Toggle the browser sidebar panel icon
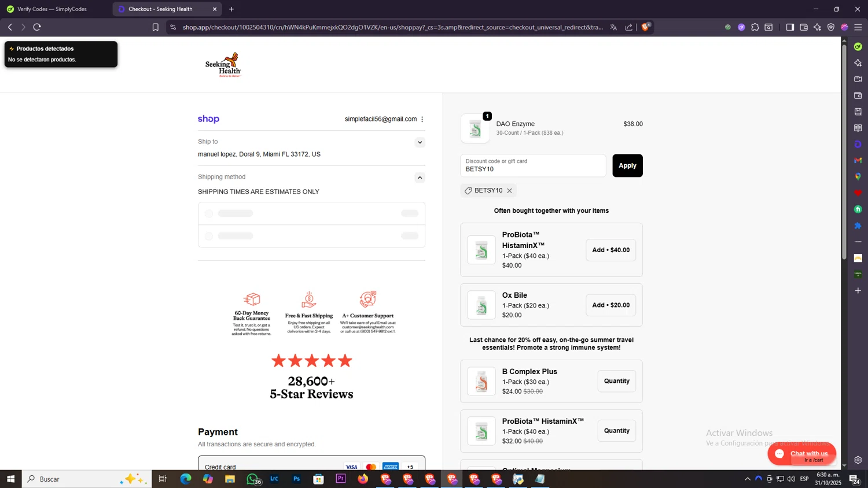Viewport: 868px width, 488px height. coord(790,27)
